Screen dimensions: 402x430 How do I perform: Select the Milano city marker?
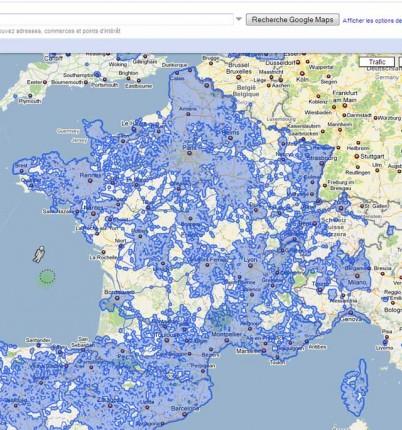pos(357,276)
